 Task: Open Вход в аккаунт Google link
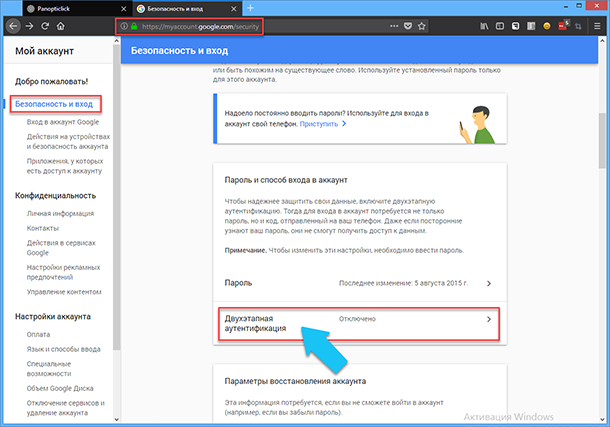pos(63,122)
